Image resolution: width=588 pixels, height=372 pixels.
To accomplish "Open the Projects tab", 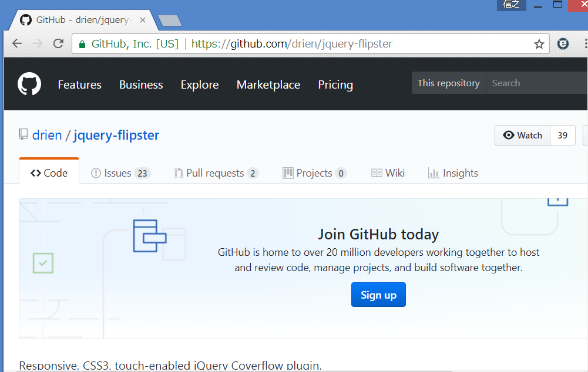I will (314, 173).
